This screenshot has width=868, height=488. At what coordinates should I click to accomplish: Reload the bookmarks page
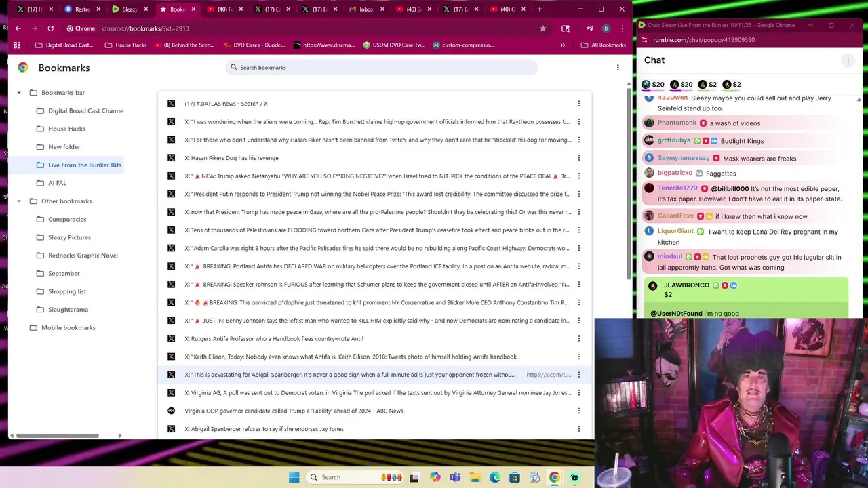(50, 28)
